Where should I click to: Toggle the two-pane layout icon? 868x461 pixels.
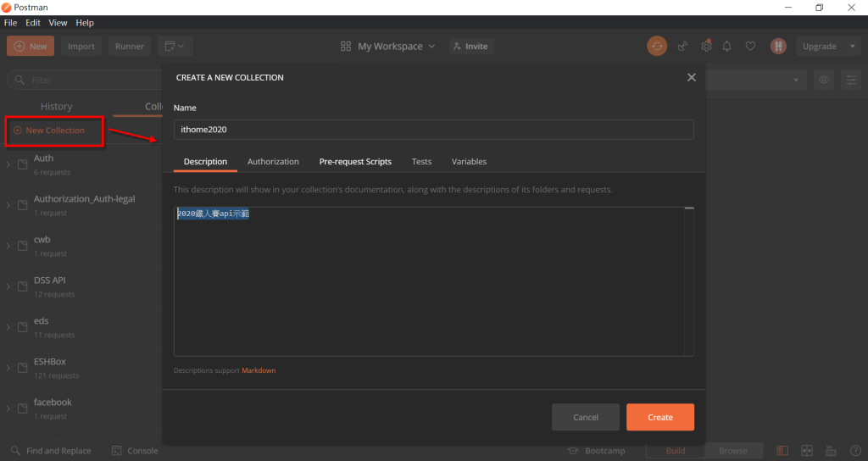(782, 451)
